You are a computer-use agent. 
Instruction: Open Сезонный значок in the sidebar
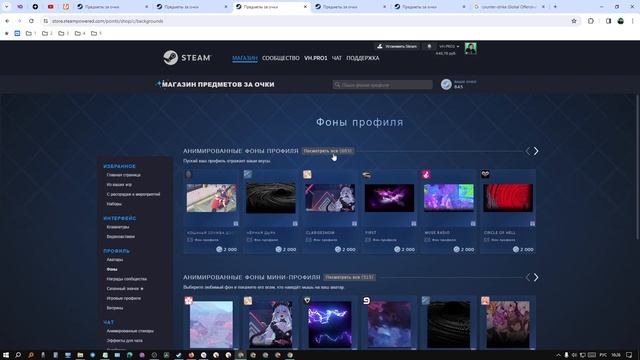(x=125, y=289)
